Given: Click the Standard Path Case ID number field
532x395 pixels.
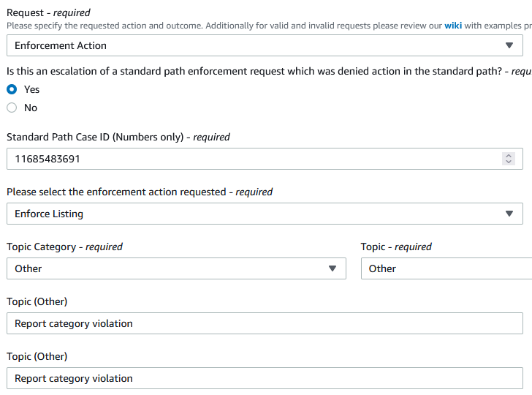Looking at the screenshot, I should tap(248, 159).
